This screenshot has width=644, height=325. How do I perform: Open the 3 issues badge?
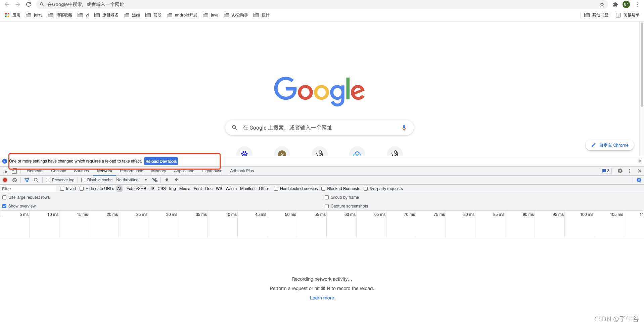coord(606,171)
